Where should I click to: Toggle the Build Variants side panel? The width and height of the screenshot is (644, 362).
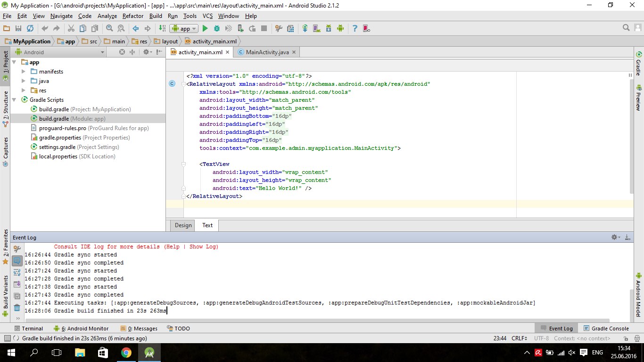(5, 296)
